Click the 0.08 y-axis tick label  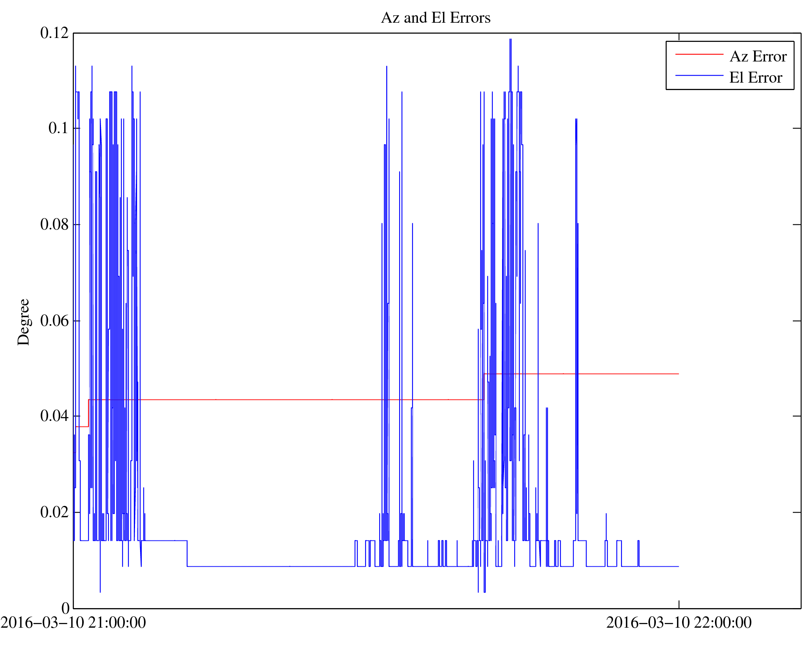coord(54,224)
